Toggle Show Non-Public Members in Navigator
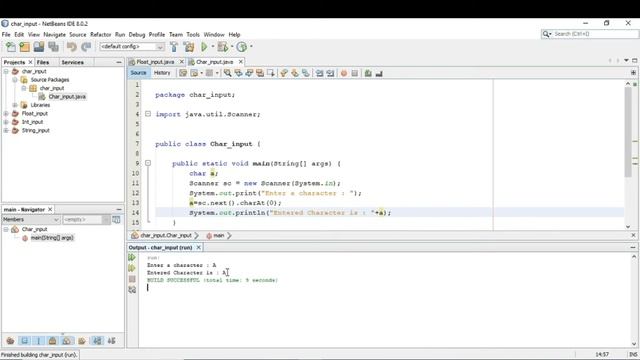 (x=52, y=340)
